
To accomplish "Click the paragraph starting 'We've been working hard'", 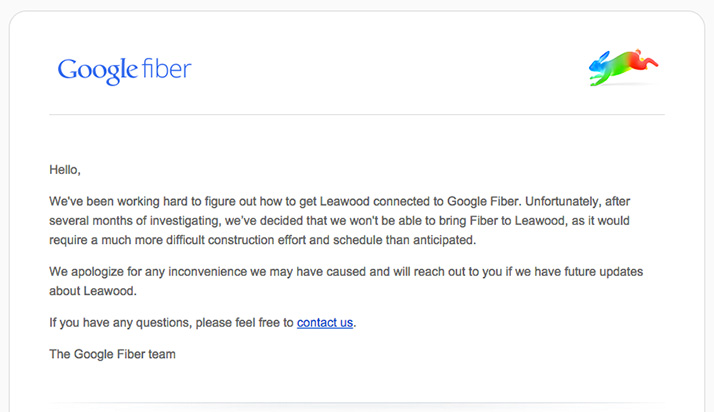I will (340, 220).
